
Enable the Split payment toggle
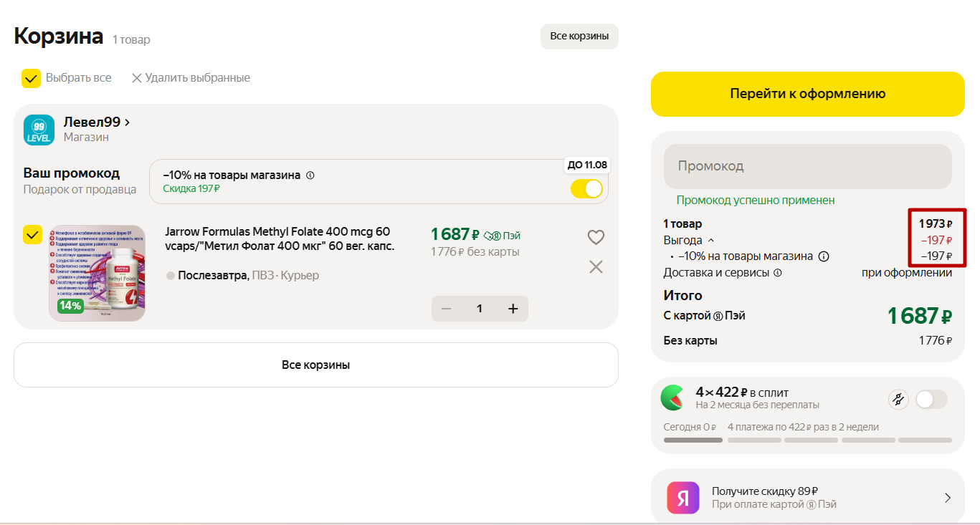pyautogui.click(x=931, y=400)
